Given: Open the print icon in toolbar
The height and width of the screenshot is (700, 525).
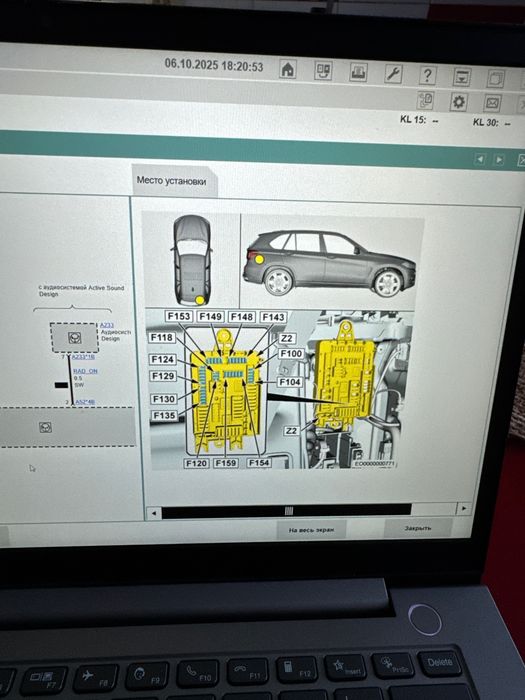Looking at the screenshot, I should tap(358, 72).
